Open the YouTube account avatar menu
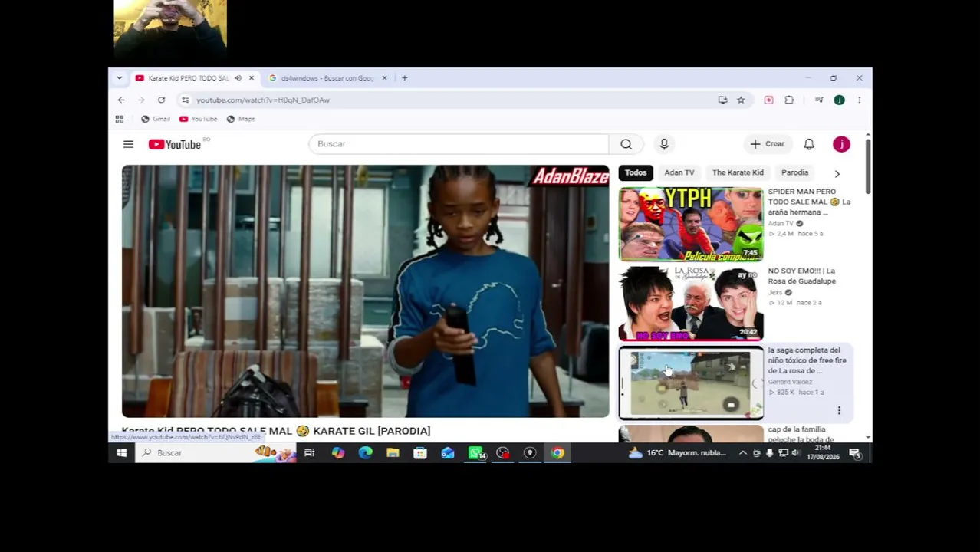Viewport: 980px width, 552px height. tap(841, 144)
